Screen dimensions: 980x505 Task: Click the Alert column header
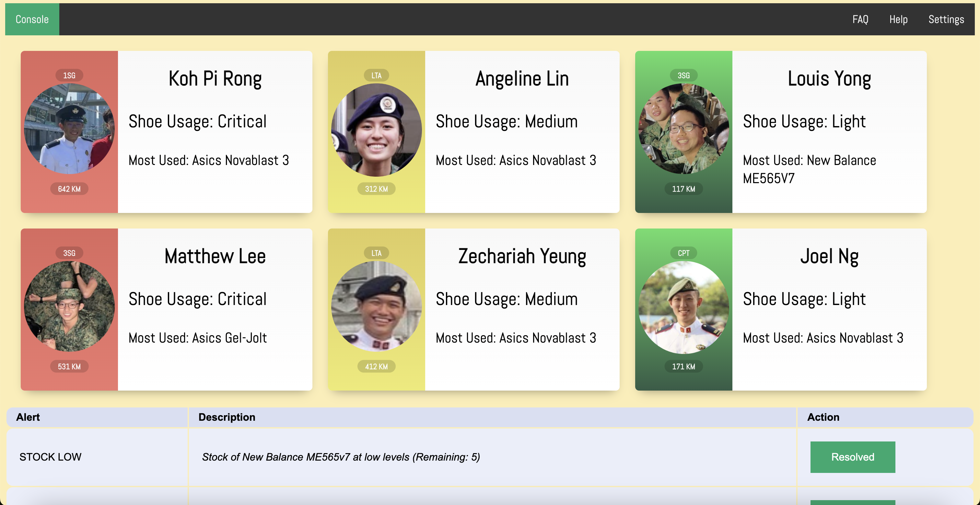28,417
